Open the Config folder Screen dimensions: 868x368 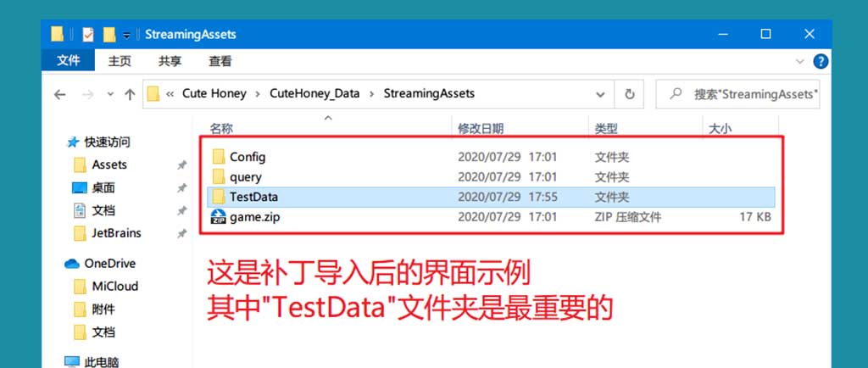coord(248,157)
